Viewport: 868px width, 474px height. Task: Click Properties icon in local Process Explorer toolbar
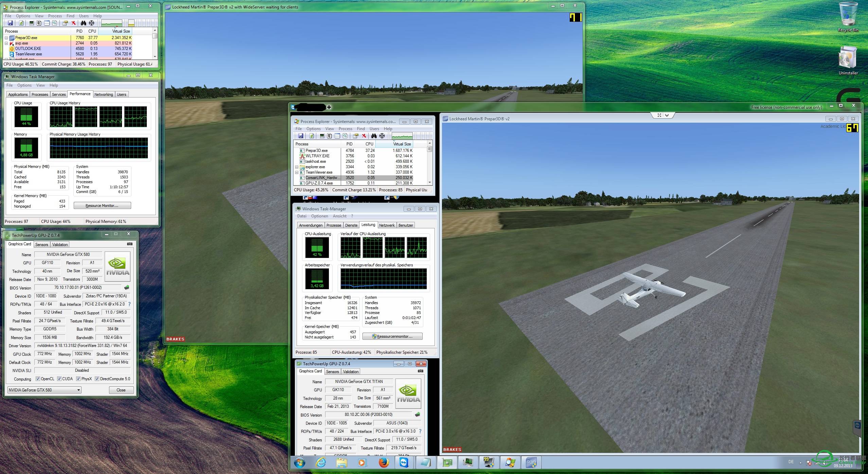coord(65,23)
